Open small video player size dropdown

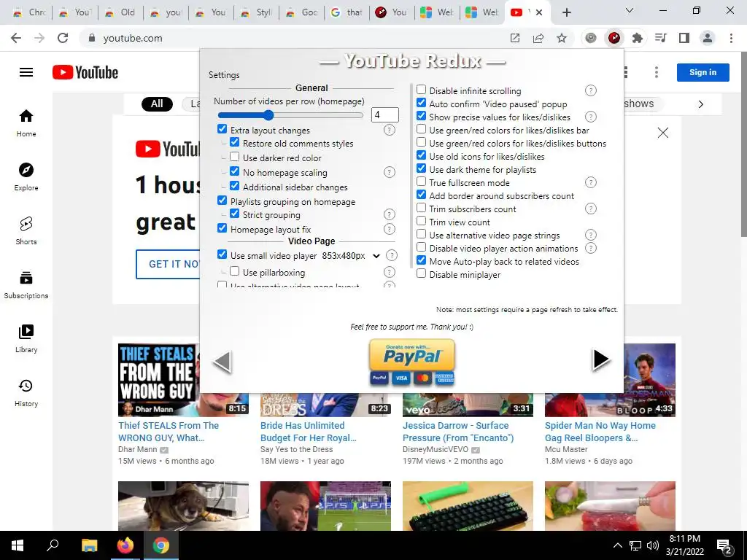pyautogui.click(x=351, y=256)
